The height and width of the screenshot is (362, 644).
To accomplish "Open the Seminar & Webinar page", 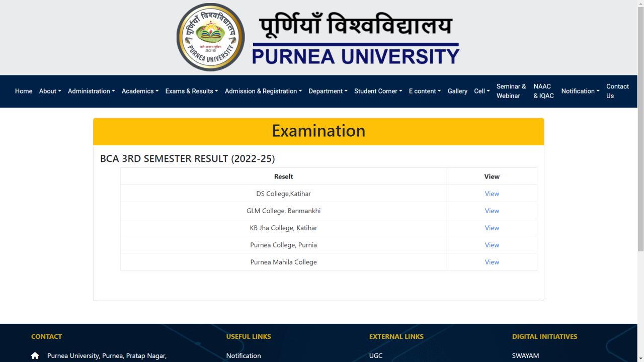I will 511,91.
